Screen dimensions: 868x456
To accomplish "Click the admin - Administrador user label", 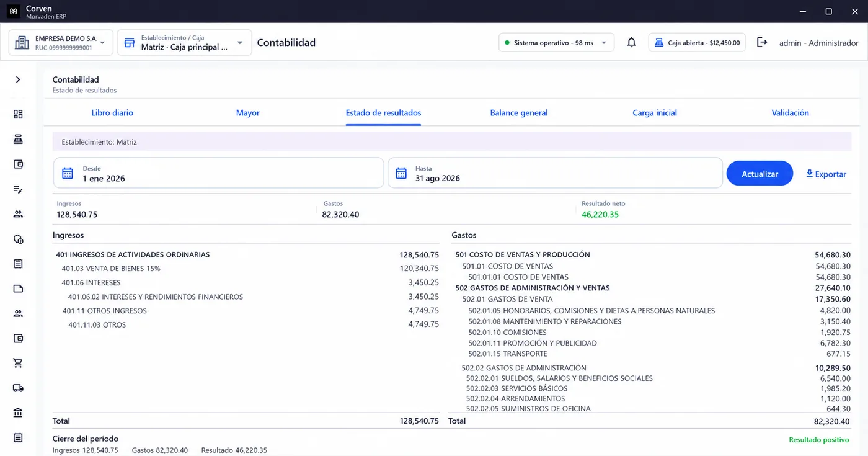I will 819,43.
